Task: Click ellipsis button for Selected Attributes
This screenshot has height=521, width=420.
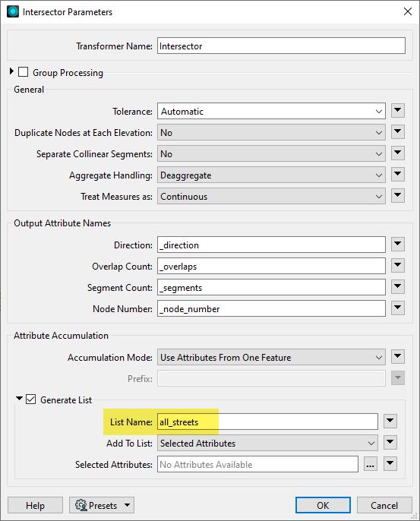Action: pos(370,463)
